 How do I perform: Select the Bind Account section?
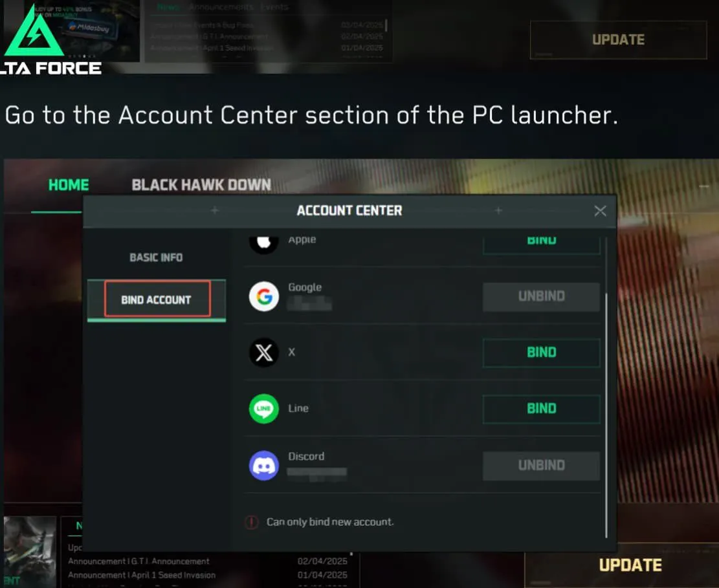tap(157, 299)
